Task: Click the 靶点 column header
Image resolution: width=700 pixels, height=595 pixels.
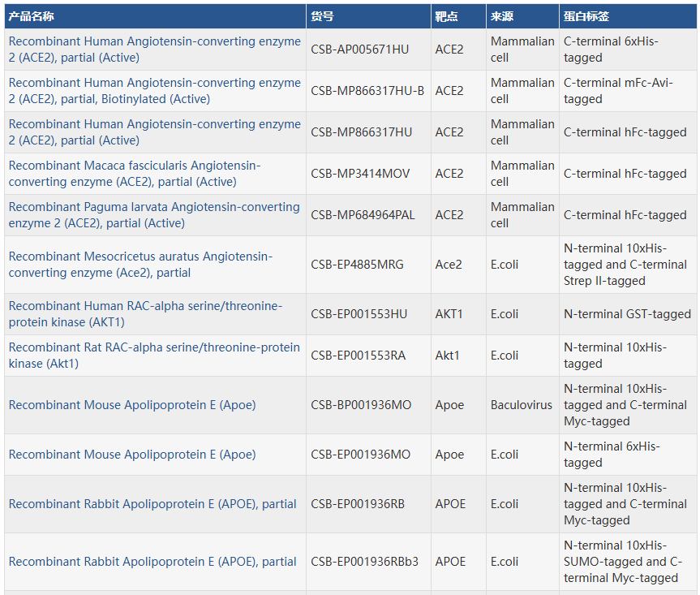Action: pos(446,16)
